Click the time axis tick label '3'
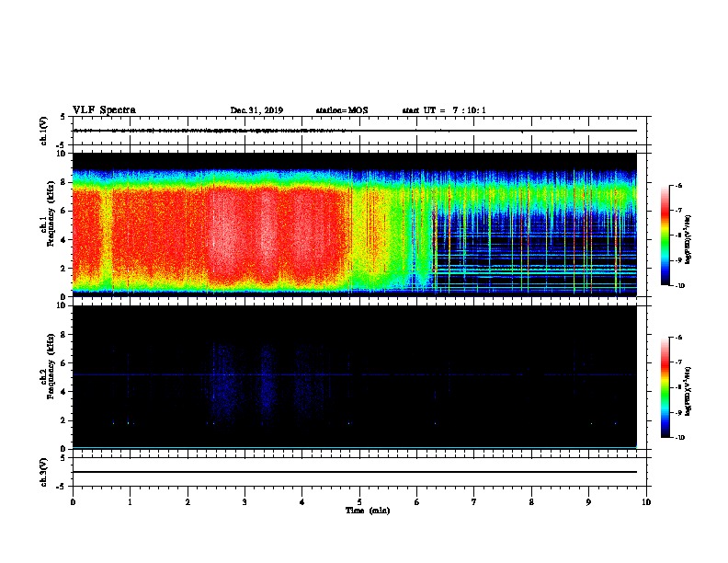Screen dimensions: 728x563 (245, 502)
